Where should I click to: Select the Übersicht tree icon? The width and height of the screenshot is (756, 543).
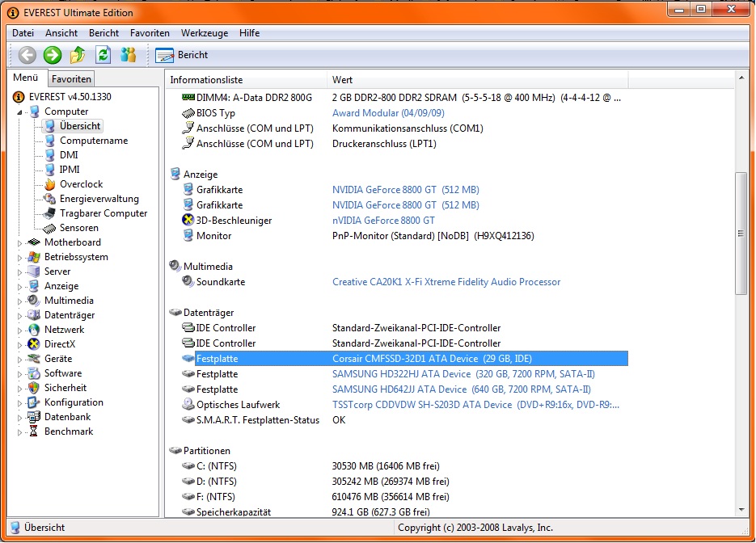49,126
